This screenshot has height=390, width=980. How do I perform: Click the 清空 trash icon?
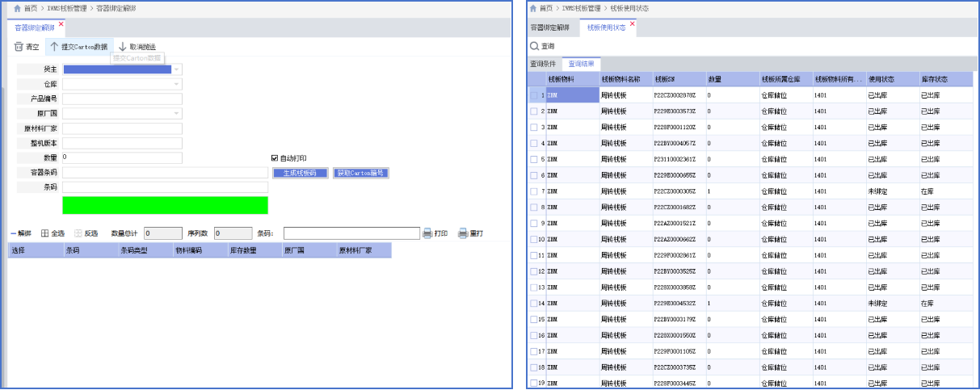tap(19, 47)
